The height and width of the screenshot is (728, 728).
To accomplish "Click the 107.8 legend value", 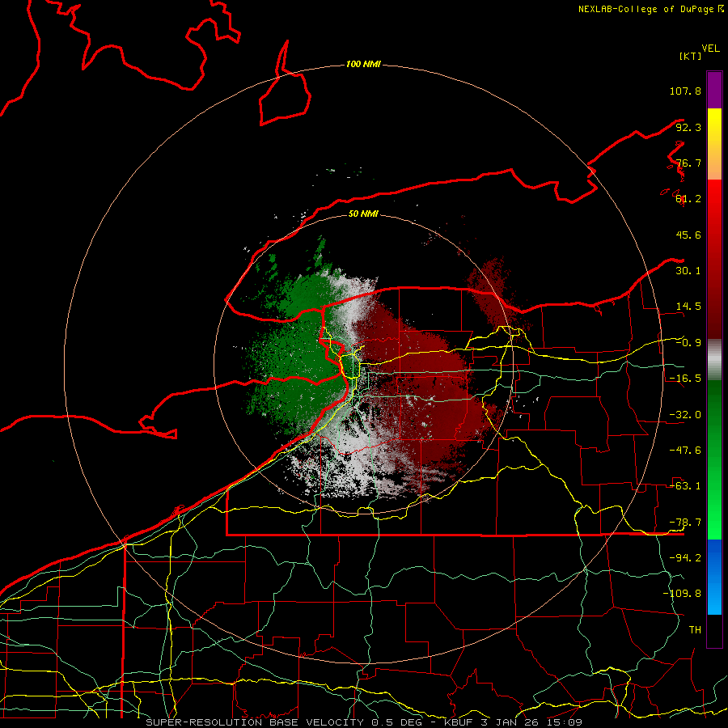I will (x=685, y=91).
